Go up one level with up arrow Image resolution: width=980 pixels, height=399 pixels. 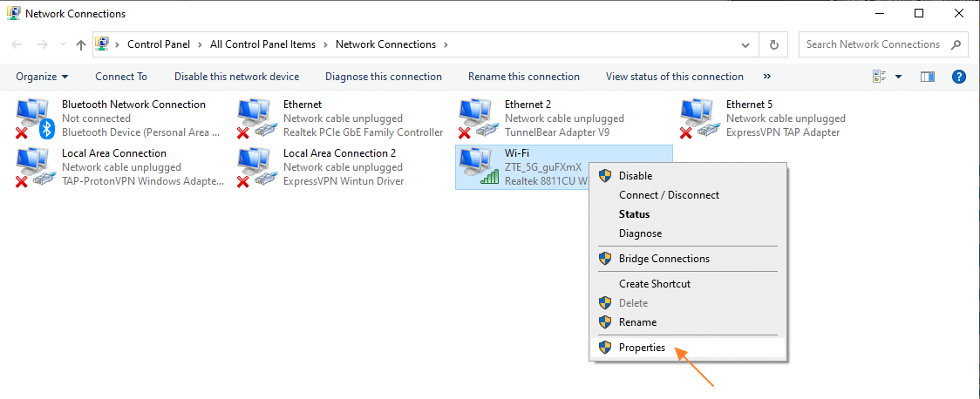tap(80, 44)
